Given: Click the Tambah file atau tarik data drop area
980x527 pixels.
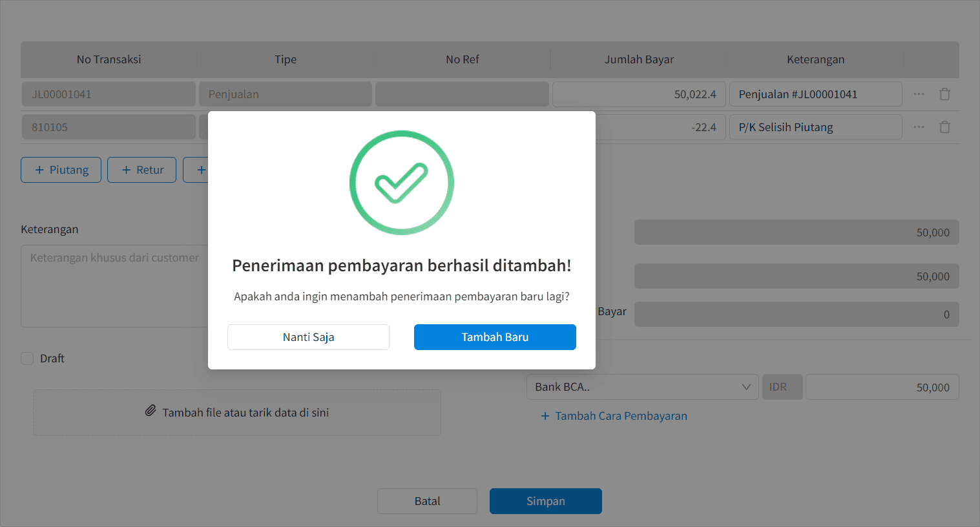Looking at the screenshot, I should tap(237, 413).
